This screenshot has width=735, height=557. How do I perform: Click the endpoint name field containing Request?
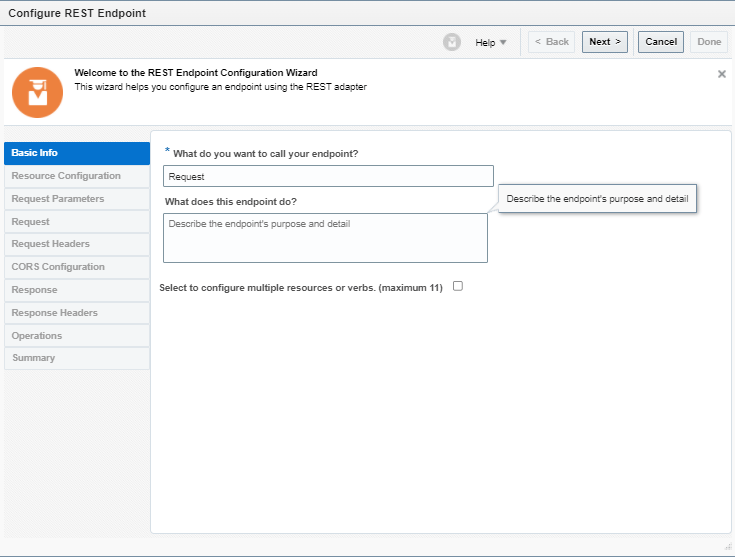click(x=328, y=176)
